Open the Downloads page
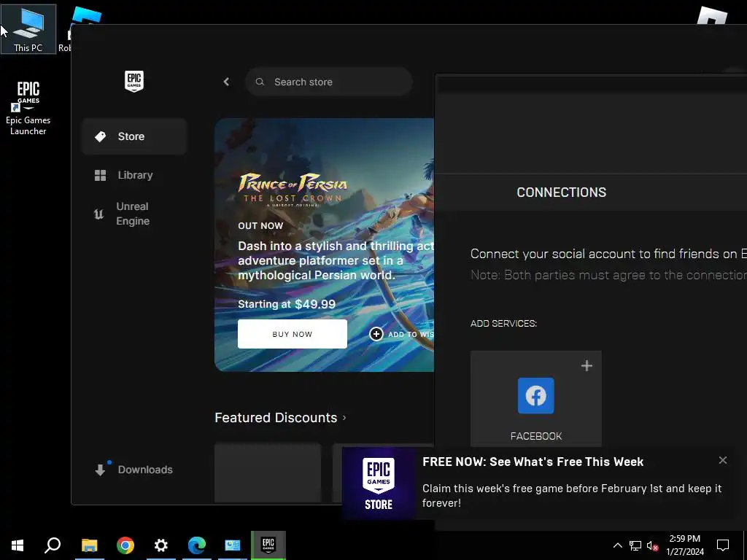747x560 pixels. [x=133, y=470]
